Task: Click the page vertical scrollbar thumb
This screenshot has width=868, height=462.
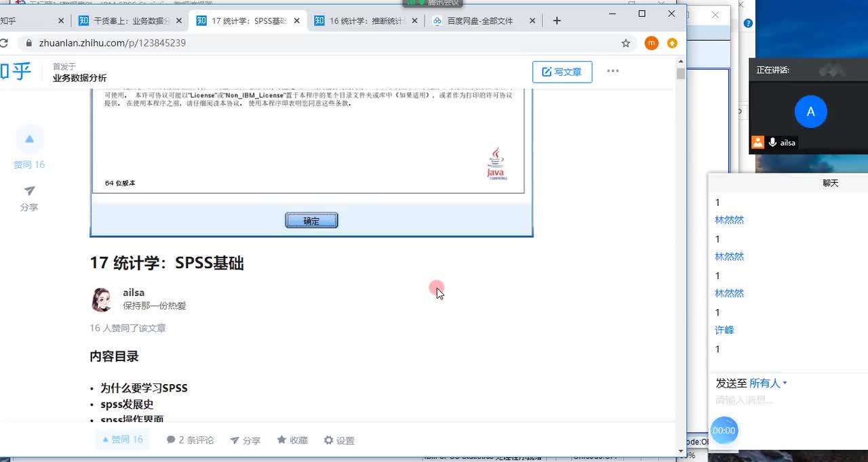Action: [681, 74]
